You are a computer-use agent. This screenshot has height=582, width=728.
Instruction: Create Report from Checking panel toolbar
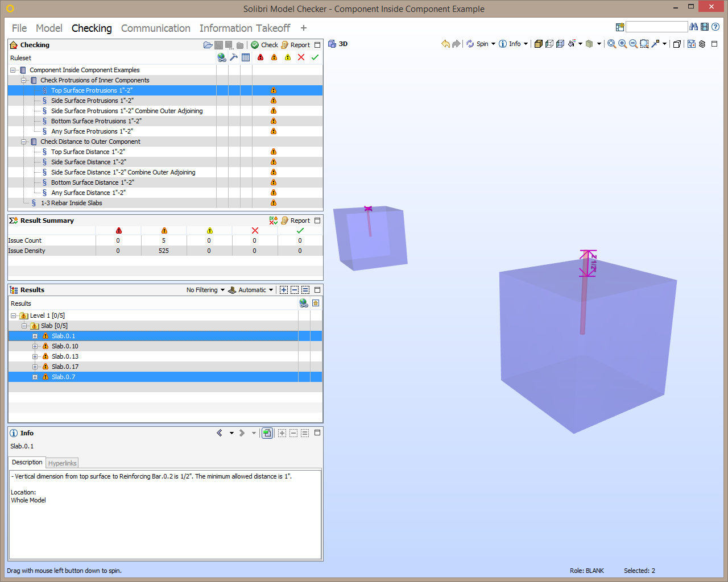pos(295,45)
